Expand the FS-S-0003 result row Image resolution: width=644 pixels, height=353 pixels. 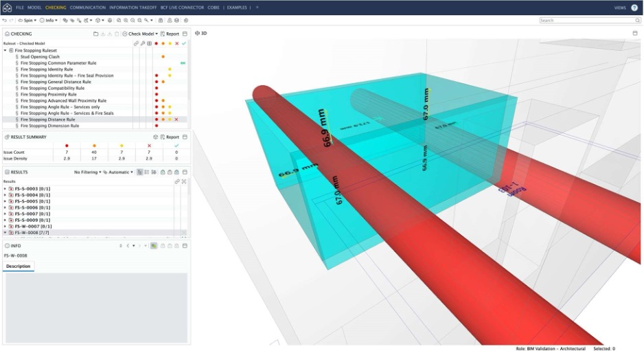pyautogui.click(x=5, y=189)
